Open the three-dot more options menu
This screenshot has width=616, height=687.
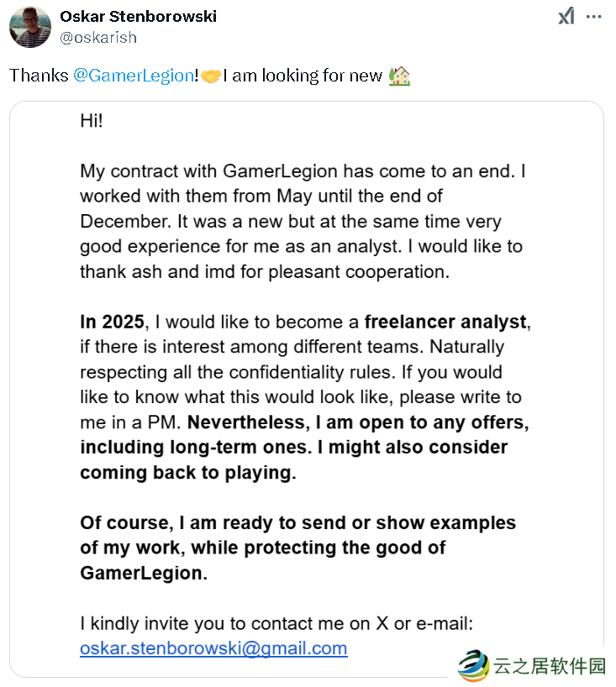pos(593,16)
